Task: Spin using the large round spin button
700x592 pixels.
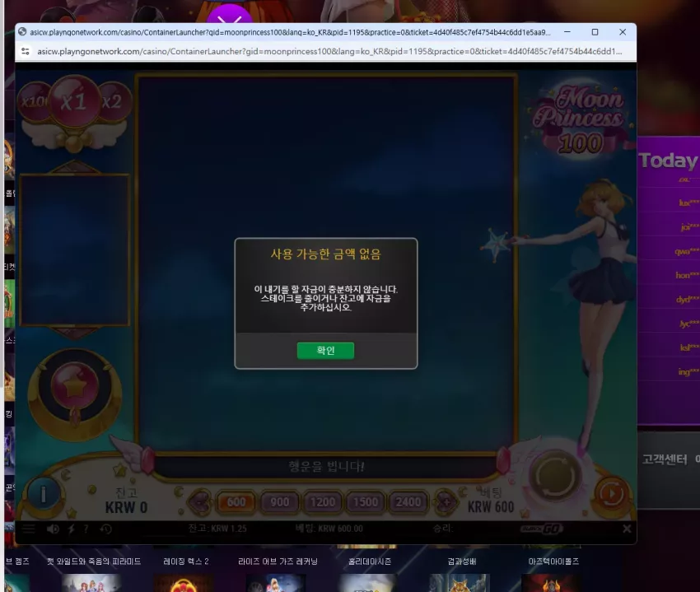Action: 555,477
